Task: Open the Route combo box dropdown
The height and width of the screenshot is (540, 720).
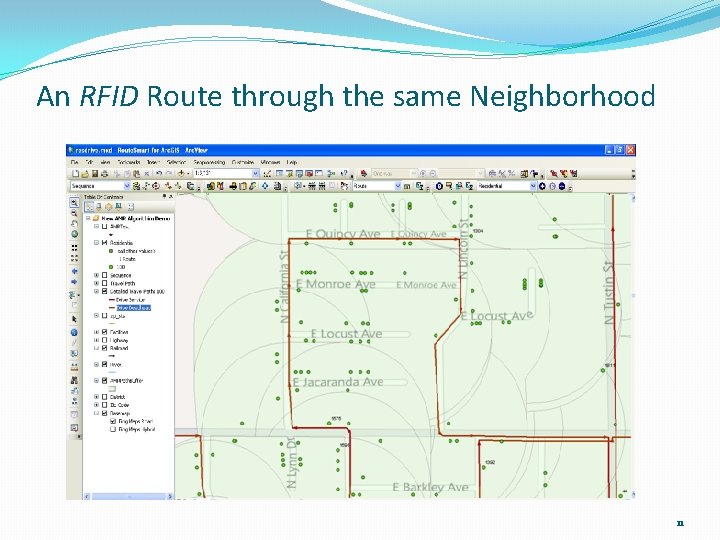Action: tap(398, 186)
